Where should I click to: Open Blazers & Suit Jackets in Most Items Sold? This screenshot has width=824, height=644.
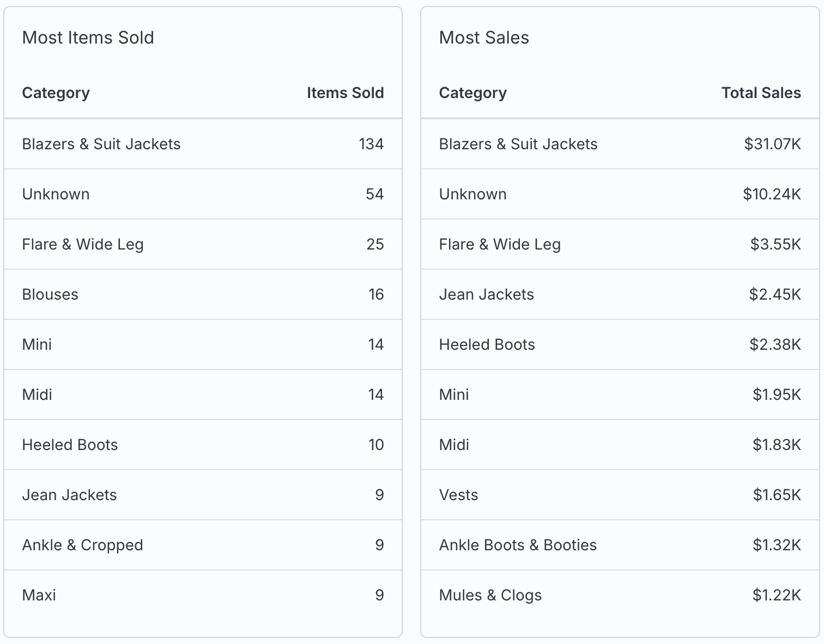click(203, 144)
